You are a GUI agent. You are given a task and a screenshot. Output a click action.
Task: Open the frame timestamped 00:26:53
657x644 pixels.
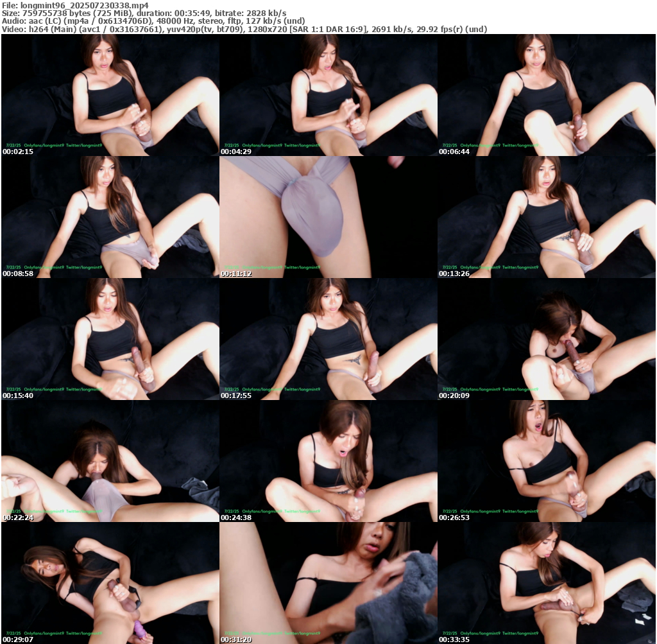coord(547,461)
